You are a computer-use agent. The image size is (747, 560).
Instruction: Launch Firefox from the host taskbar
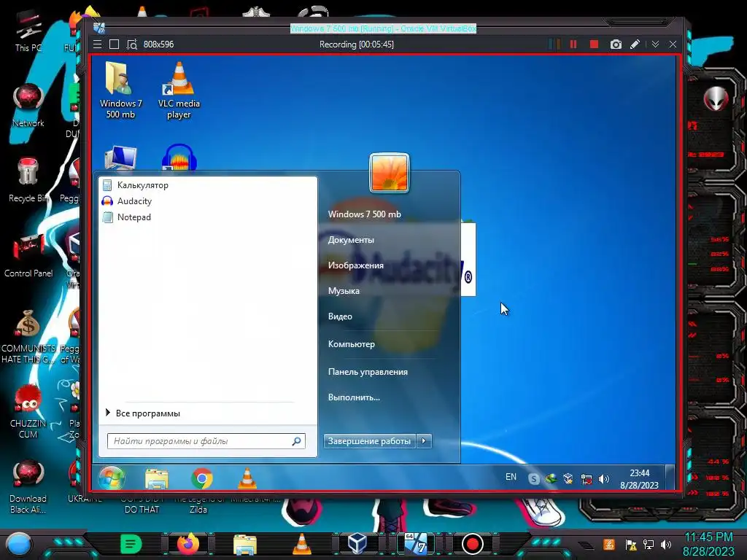pos(188,544)
